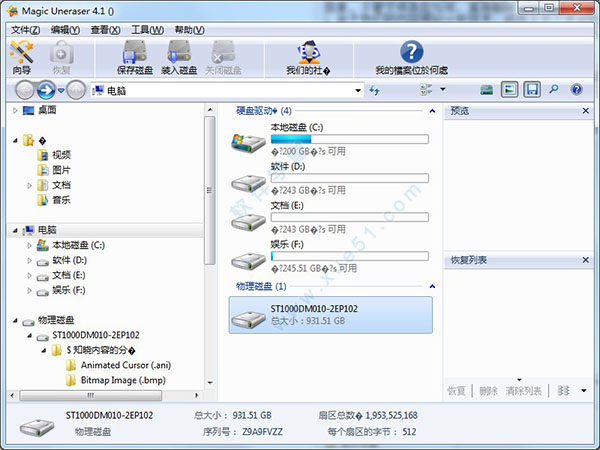This screenshot has height=450, width=600.
Task: Select Animated Cursor (.ani) folder
Action: pyautogui.click(x=118, y=365)
